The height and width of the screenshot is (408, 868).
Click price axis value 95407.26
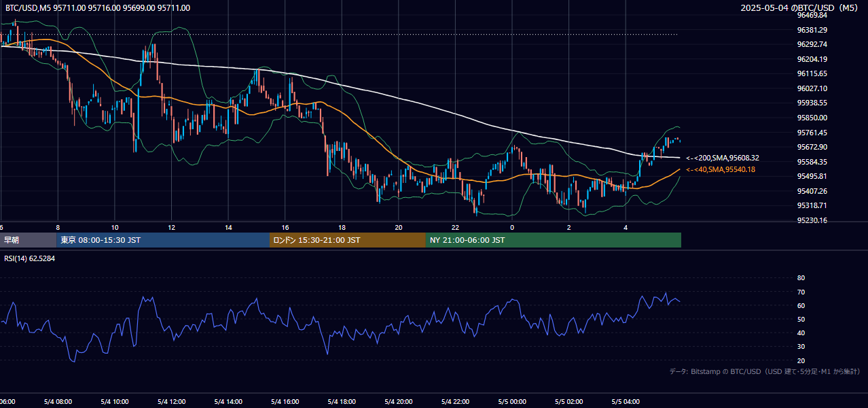click(x=812, y=191)
